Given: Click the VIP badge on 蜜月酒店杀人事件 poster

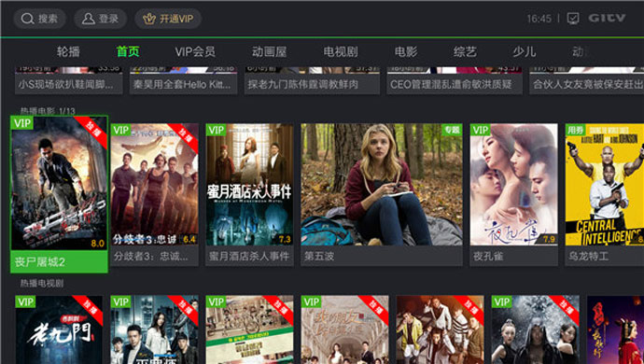Looking at the screenshot, I should pyautogui.click(x=216, y=130).
